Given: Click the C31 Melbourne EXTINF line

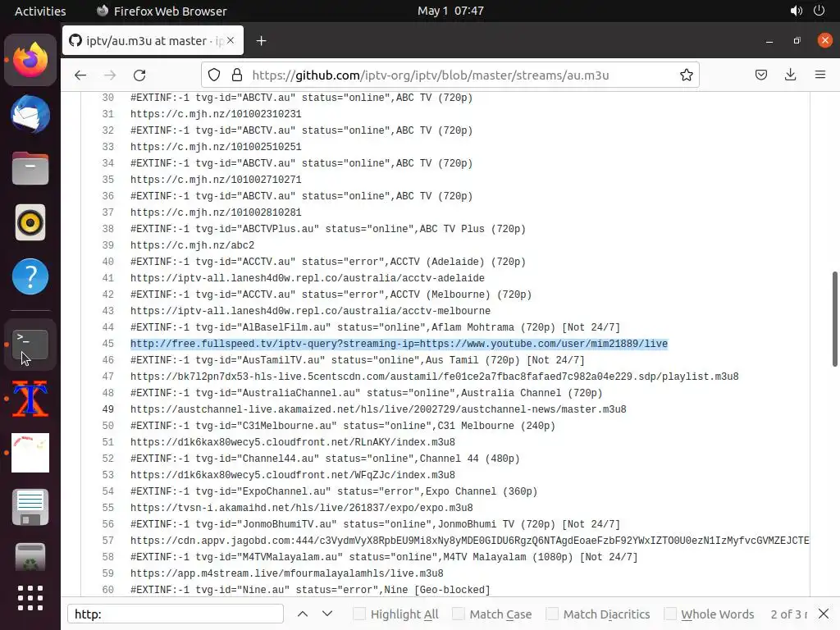Looking at the screenshot, I should (x=343, y=426).
